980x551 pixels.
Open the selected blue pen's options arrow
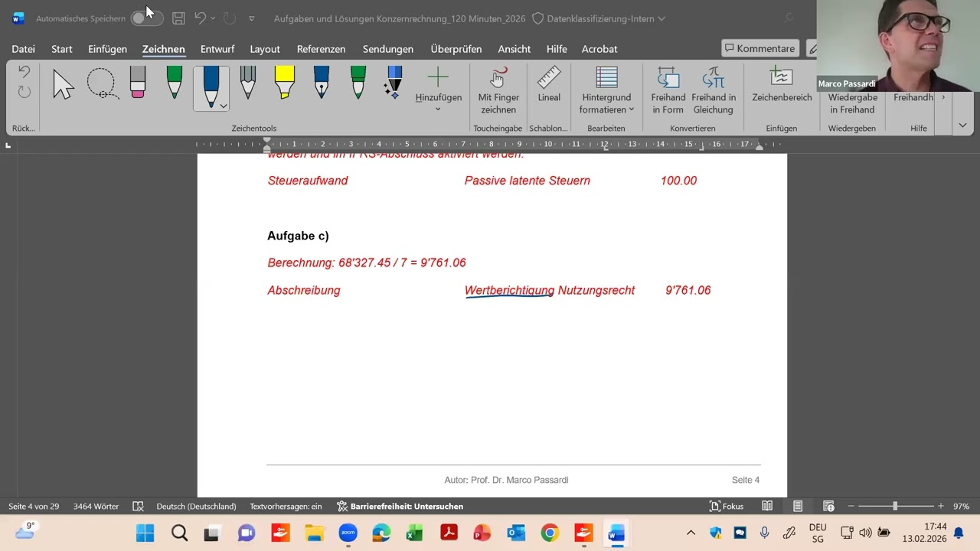click(x=223, y=106)
